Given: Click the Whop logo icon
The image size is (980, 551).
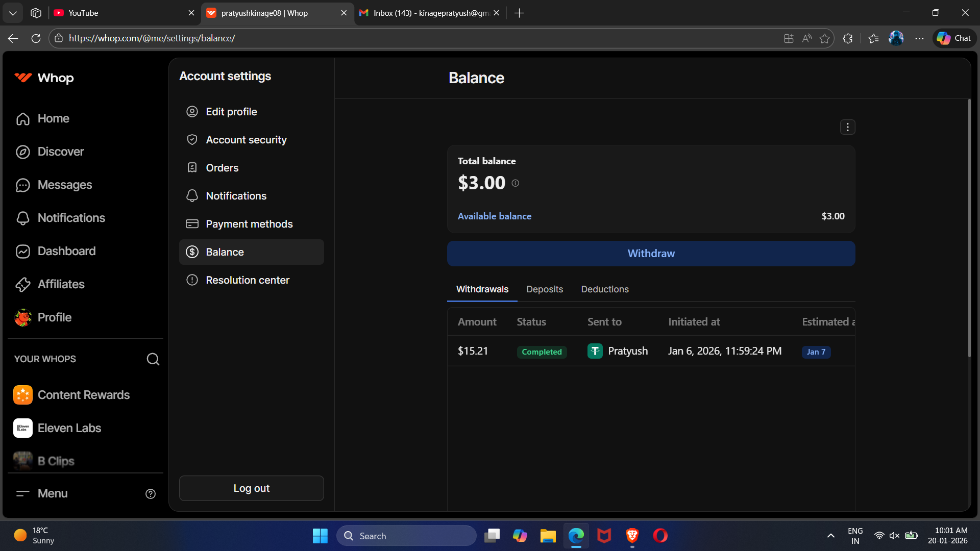Looking at the screenshot, I should 23,78.
